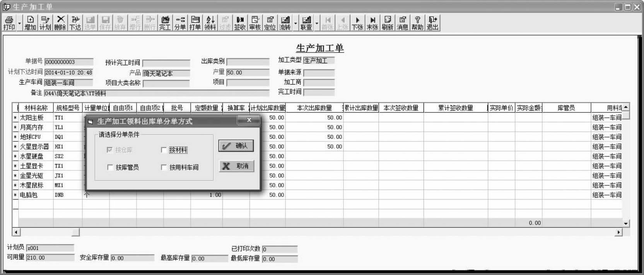Click the 打单 (Print order) toolbar icon
Image resolution: width=644 pixels, height=275 pixels.
[195, 23]
